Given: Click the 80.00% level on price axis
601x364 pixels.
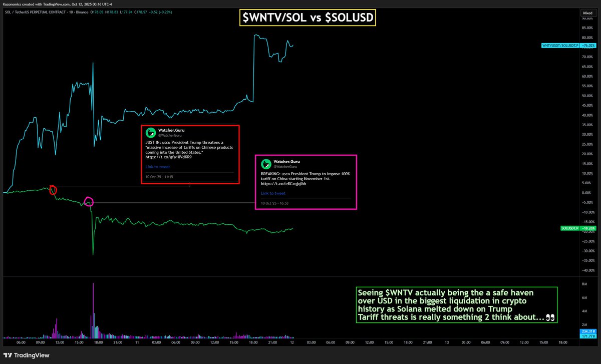Looking at the screenshot, I should point(587,38).
